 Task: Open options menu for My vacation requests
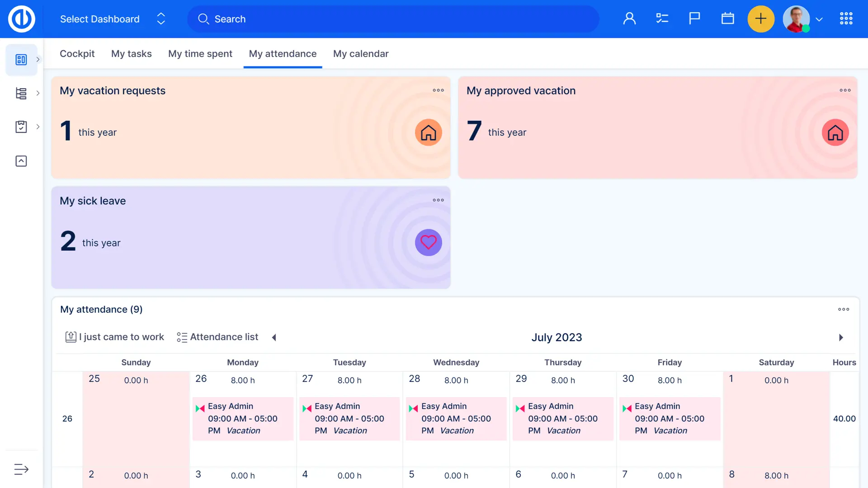pos(438,90)
